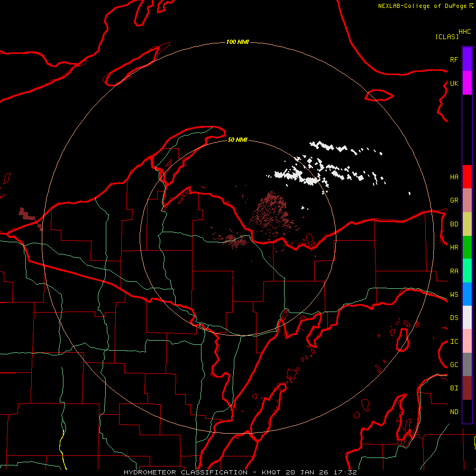Click the BD legend label
Screen dimensions: 476x476
(x=454, y=224)
